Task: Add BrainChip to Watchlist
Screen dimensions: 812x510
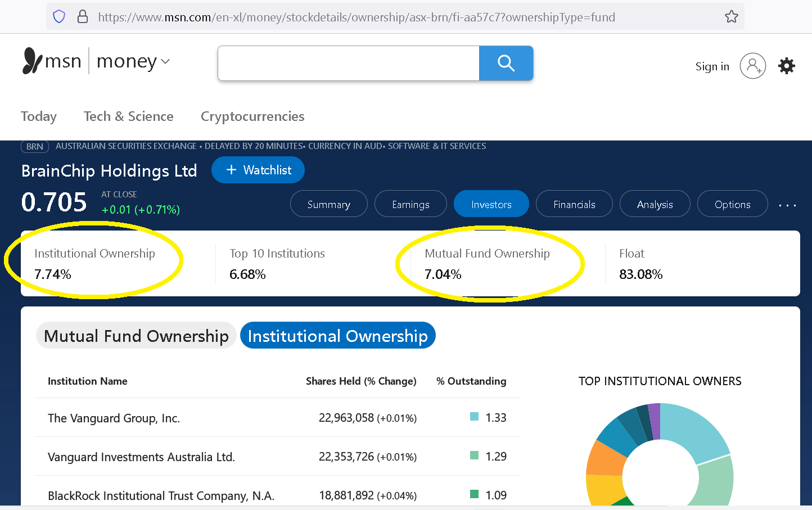Action: pos(258,170)
